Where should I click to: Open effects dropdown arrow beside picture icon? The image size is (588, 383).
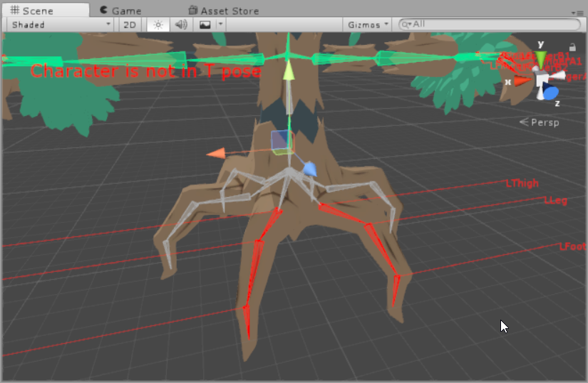pos(220,24)
